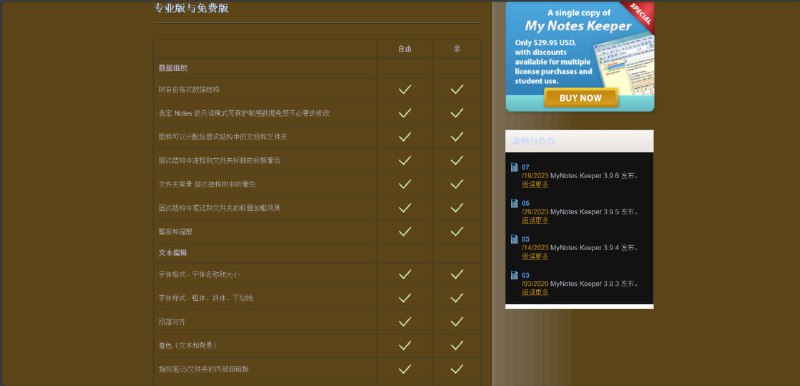Click the 数据组织 section heading
Viewport: 800px width, 386px height.
click(x=172, y=68)
